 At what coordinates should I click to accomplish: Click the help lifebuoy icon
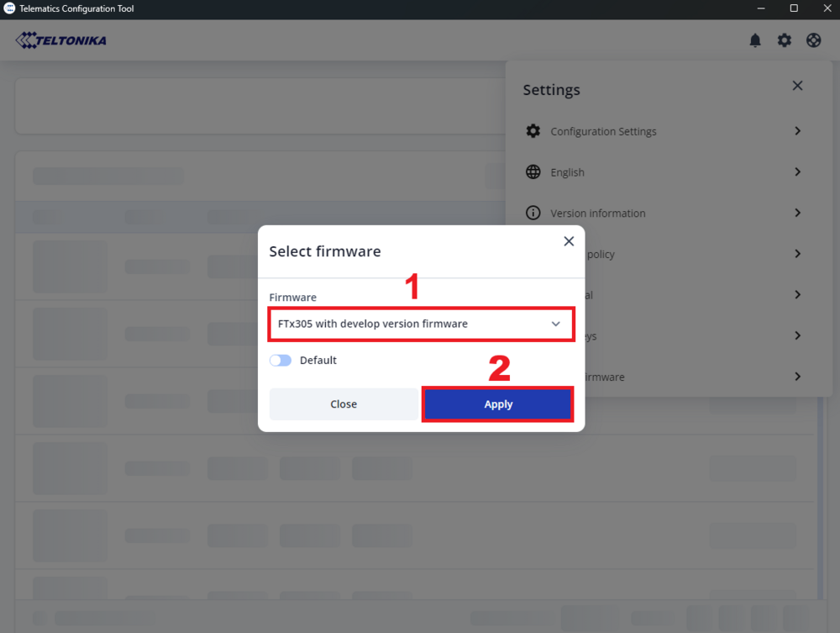click(813, 40)
